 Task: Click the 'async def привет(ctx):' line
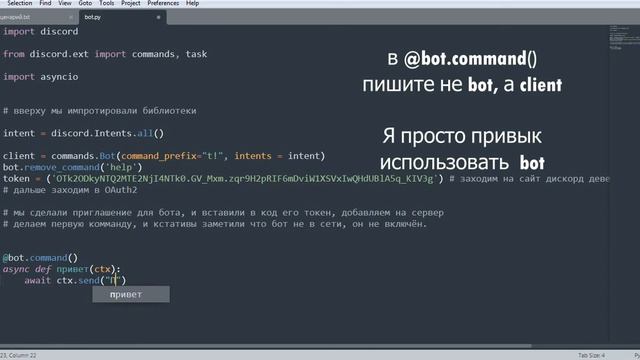coord(62,269)
